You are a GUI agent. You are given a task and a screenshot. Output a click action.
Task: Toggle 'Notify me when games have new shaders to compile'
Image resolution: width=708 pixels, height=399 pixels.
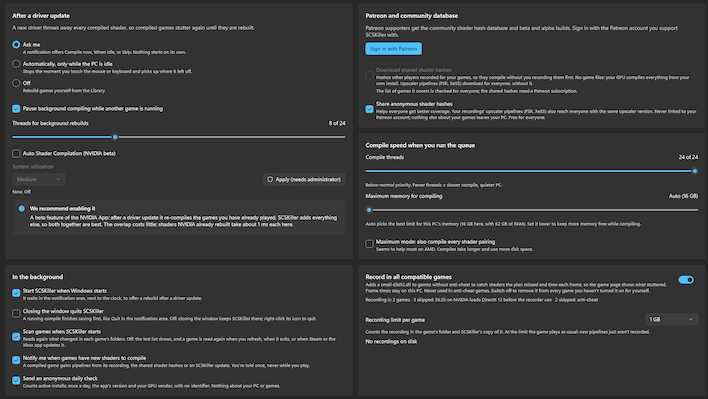click(x=16, y=360)
